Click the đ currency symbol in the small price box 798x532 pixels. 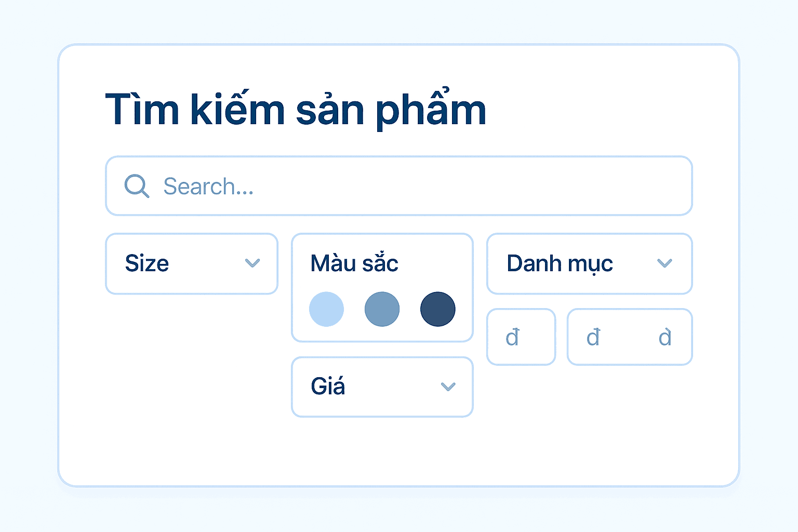click(x=512, y=338)
